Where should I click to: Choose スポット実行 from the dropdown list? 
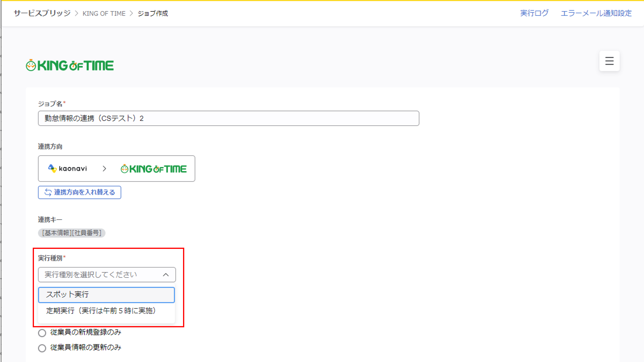pyautogui.click(x=106, y=295)
